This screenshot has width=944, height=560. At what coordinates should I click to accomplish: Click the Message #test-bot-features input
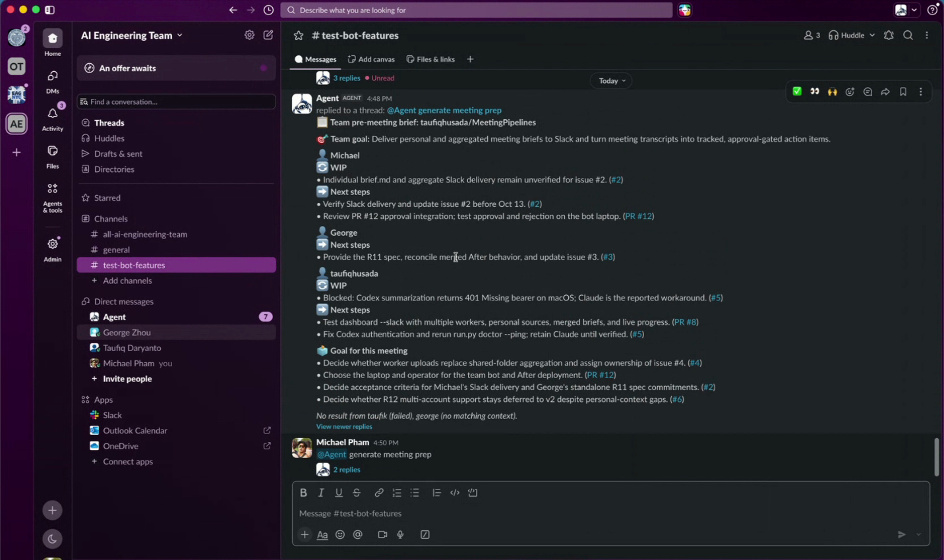[610, 514]
